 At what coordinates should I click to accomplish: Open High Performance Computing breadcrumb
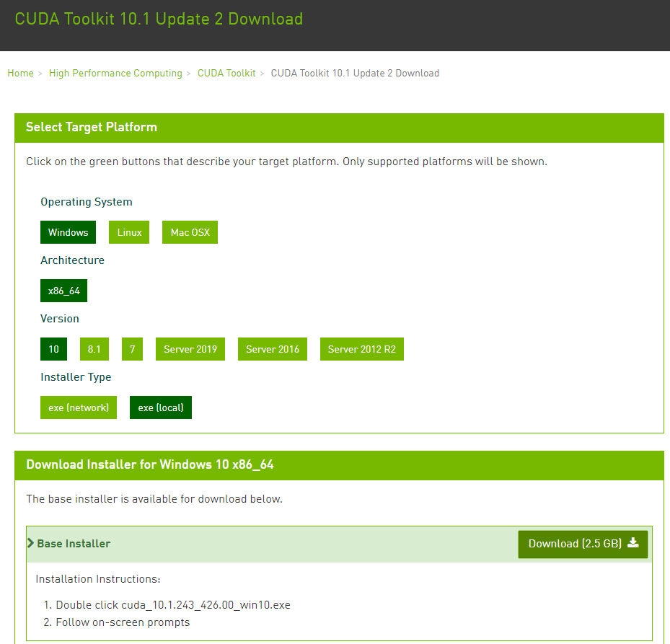(x=115, y=73)
